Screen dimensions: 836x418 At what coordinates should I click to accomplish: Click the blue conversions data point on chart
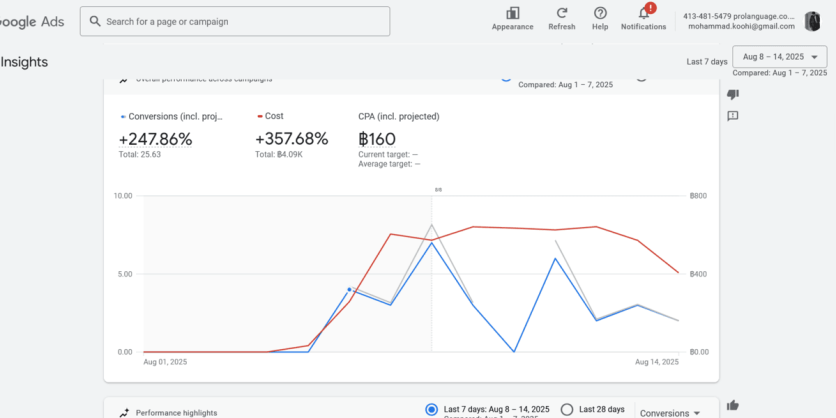(x=349, y=290)
